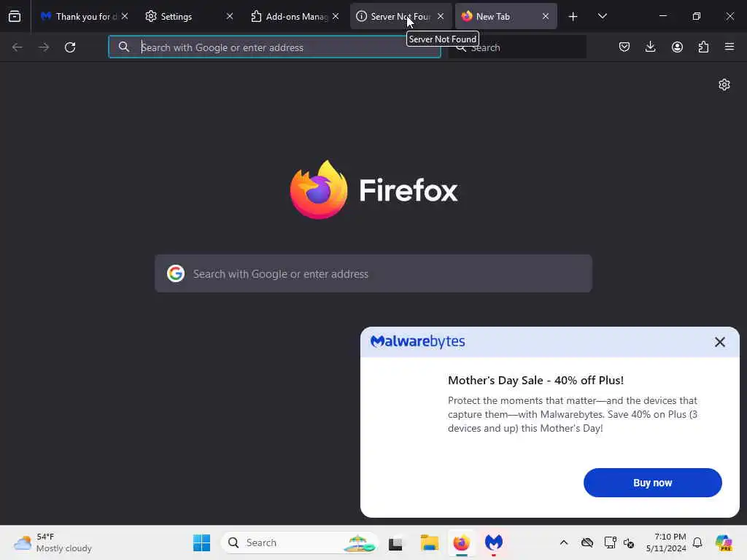Close the 'Thank you for' tab
This screenshot has height=560, width=747.
coord(125,16)
